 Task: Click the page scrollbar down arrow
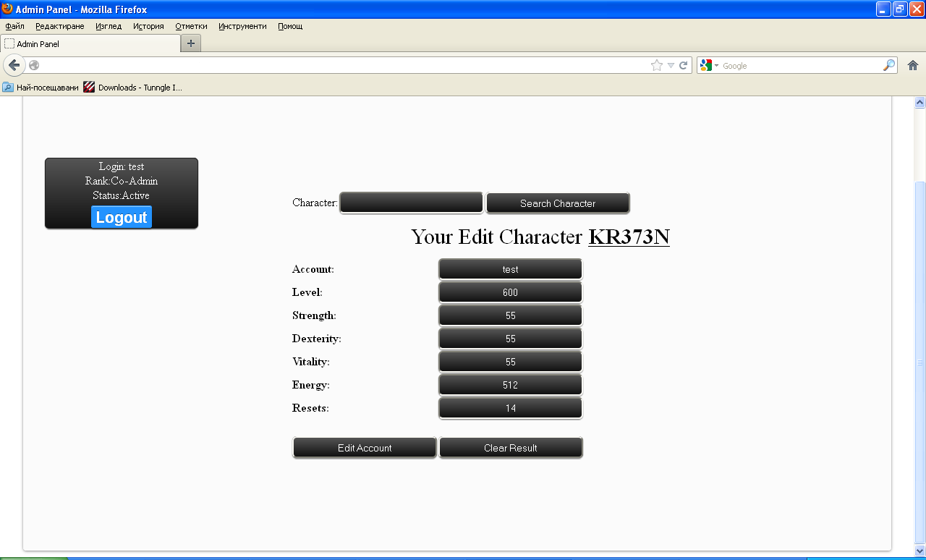coord(920,551)
